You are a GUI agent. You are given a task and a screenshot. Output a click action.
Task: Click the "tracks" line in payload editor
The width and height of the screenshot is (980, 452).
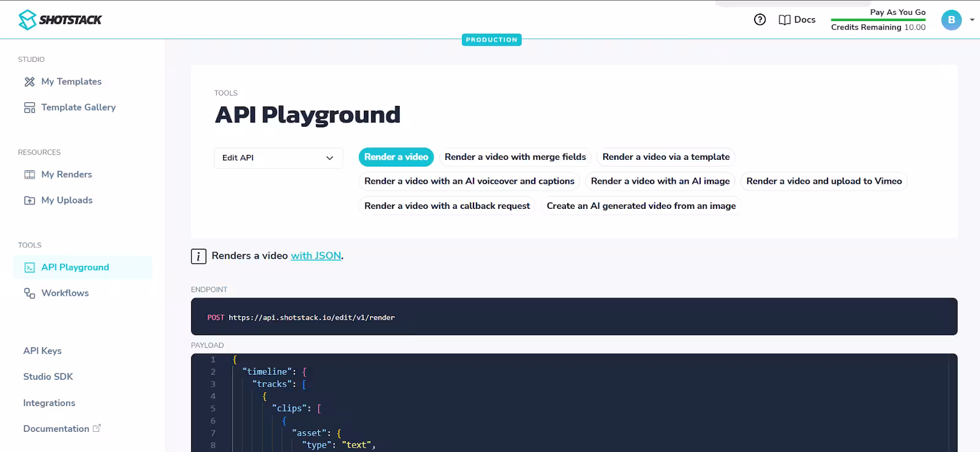[x=279, y=384]
